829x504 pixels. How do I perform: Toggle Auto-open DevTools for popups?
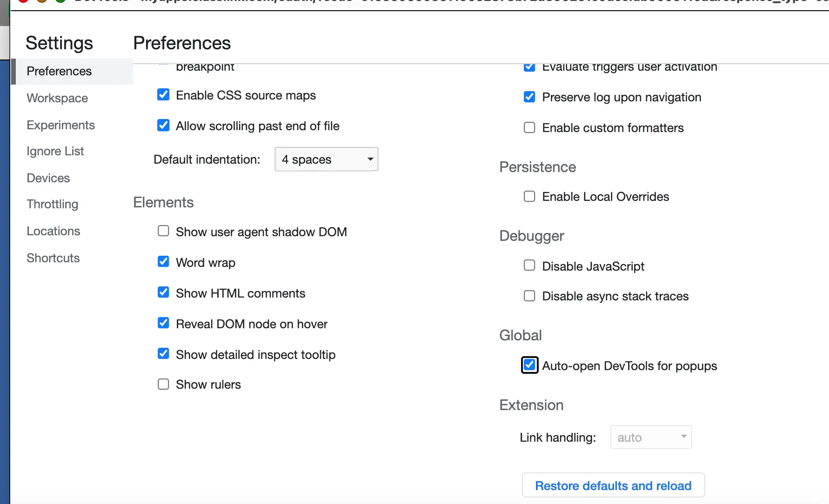pyautogui.click(x=529, y=365)
